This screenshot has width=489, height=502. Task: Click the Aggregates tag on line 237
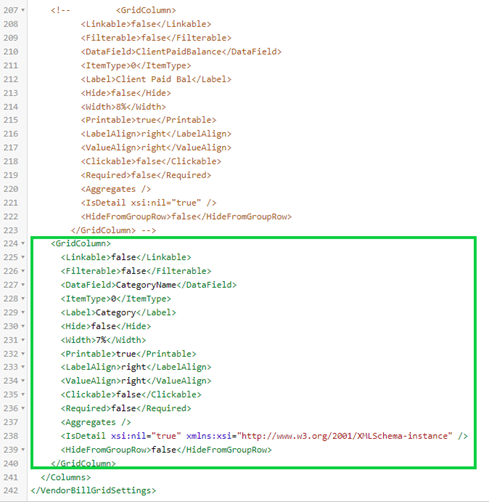coord(96,422)
